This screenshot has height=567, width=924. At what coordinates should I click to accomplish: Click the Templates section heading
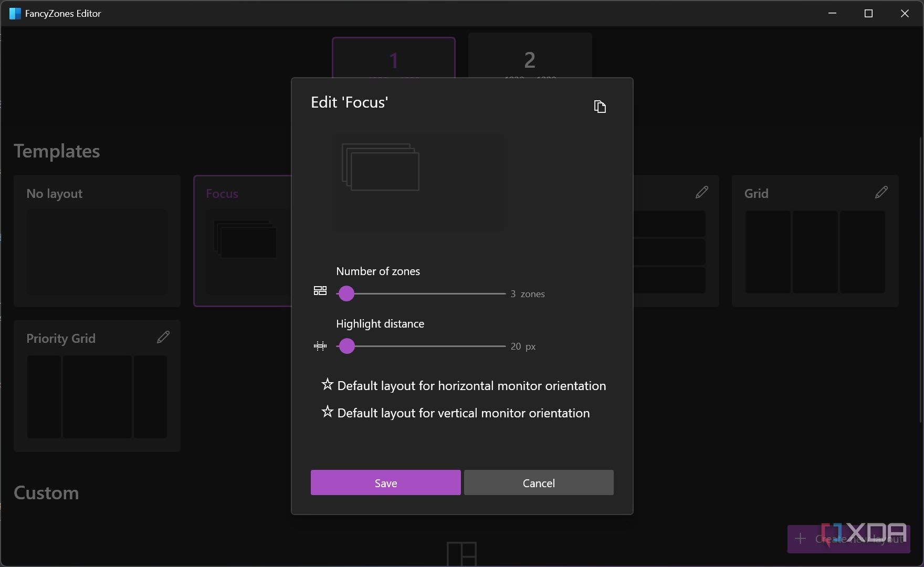coord(57,151)
